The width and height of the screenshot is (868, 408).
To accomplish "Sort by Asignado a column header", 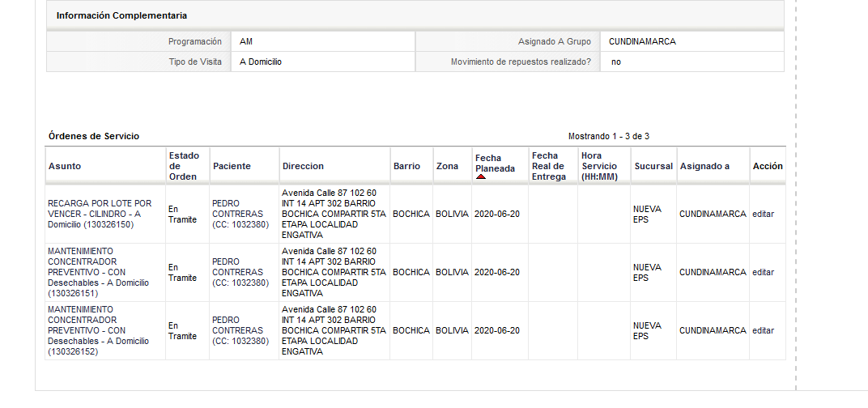I will click(x=704, y=166).
